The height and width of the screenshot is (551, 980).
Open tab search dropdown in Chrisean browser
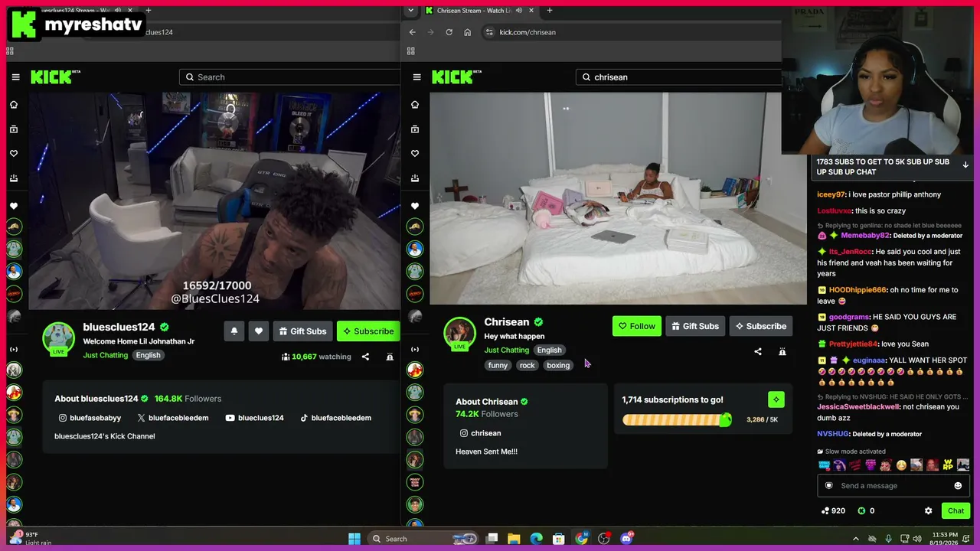click(x=411, y=10)
